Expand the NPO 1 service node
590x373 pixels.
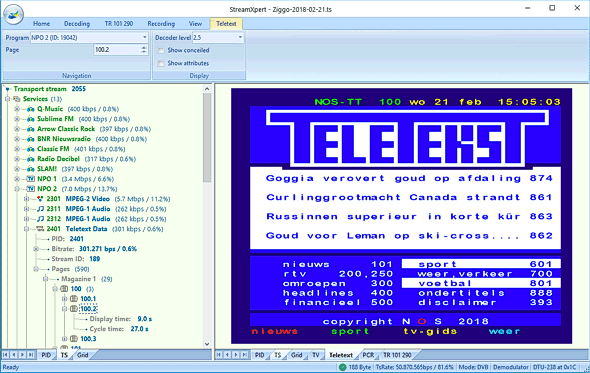click(x=17, y=179)
